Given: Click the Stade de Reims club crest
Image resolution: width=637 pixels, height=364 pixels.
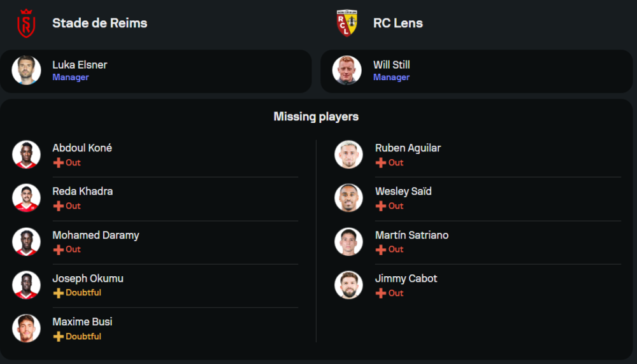Looking at the screenshot, I should [26, 23].
